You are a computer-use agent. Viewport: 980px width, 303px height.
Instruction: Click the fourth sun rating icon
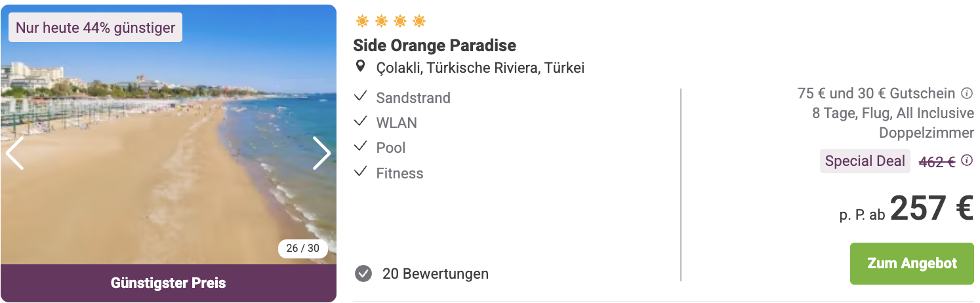tap(419, 22)
